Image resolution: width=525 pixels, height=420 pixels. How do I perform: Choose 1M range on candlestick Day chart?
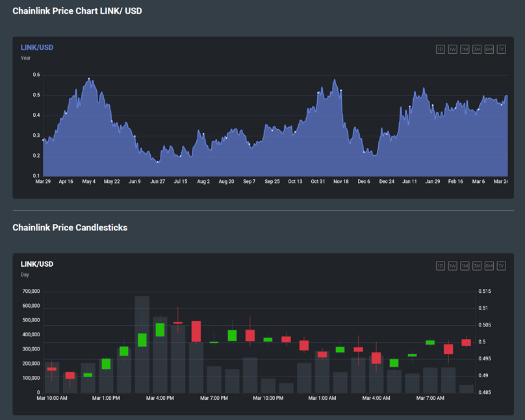pos(465,266)
